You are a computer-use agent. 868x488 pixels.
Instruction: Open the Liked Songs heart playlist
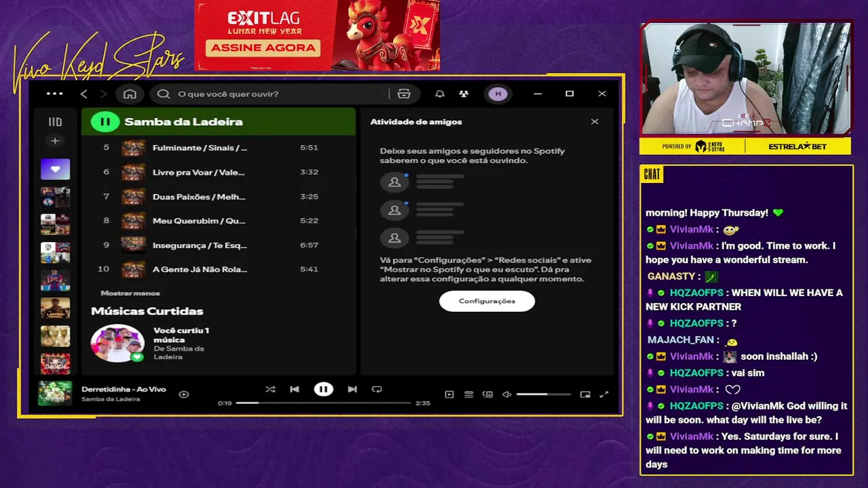pyautogui.click(x=55, y=169)
